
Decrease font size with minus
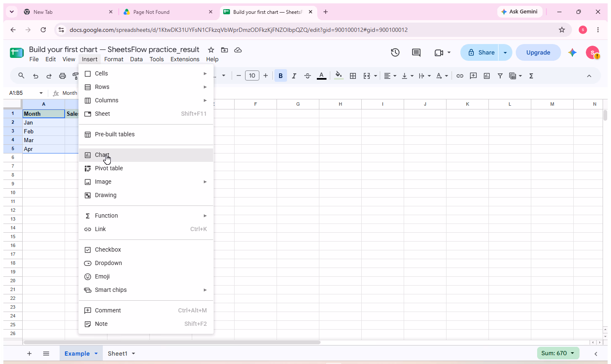coord(239,76)
